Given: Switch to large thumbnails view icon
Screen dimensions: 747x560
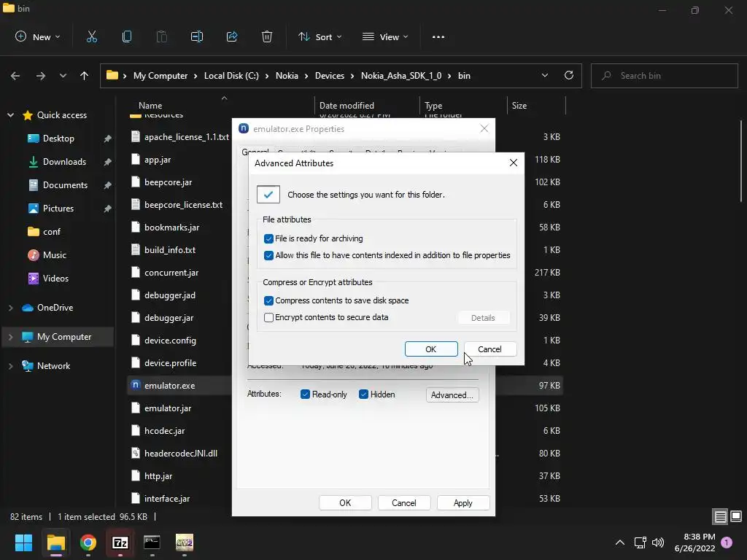Looking at the screenshot, I should coord(736,517).
